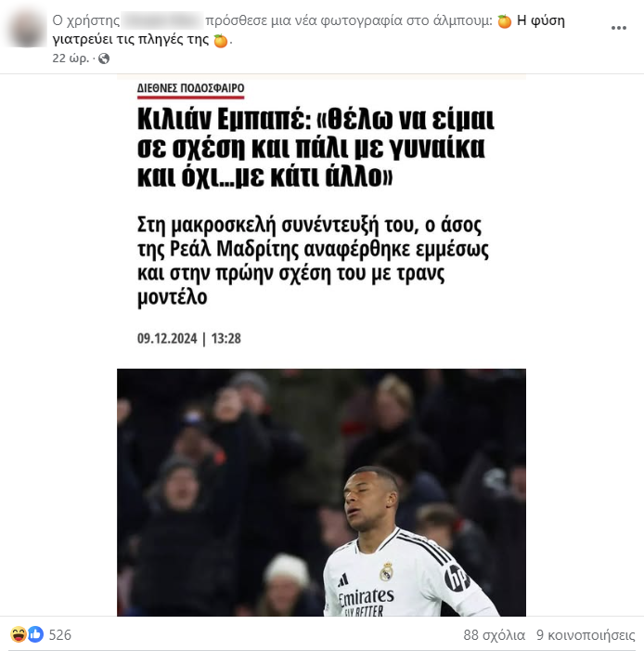Click the orange emoji ending the album title

pyautogui.click(x=220, y=40)
